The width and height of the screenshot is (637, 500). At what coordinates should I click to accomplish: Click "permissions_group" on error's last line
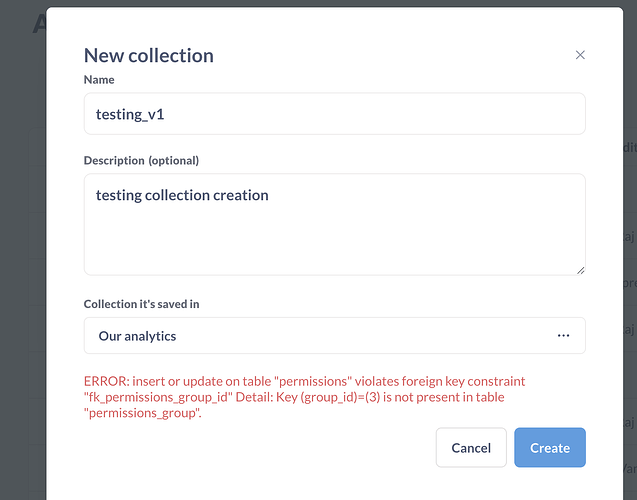(x=143, y=413)
